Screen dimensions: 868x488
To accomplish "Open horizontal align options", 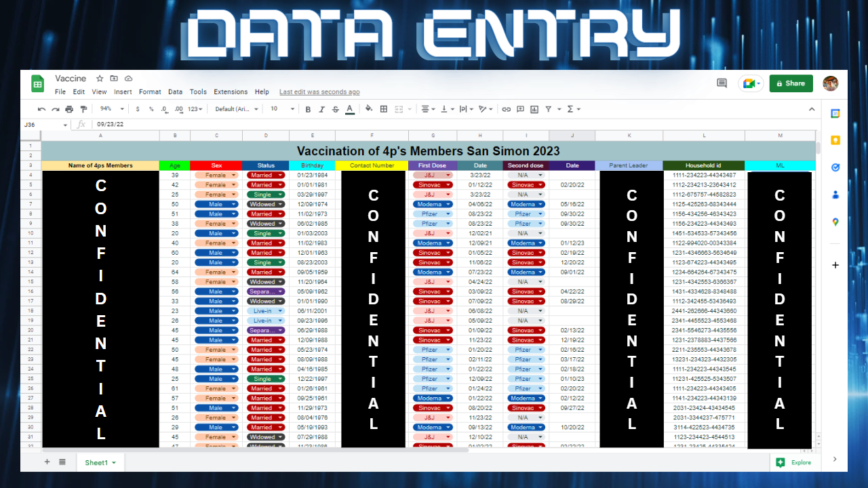I will click(x=429, y=109).
